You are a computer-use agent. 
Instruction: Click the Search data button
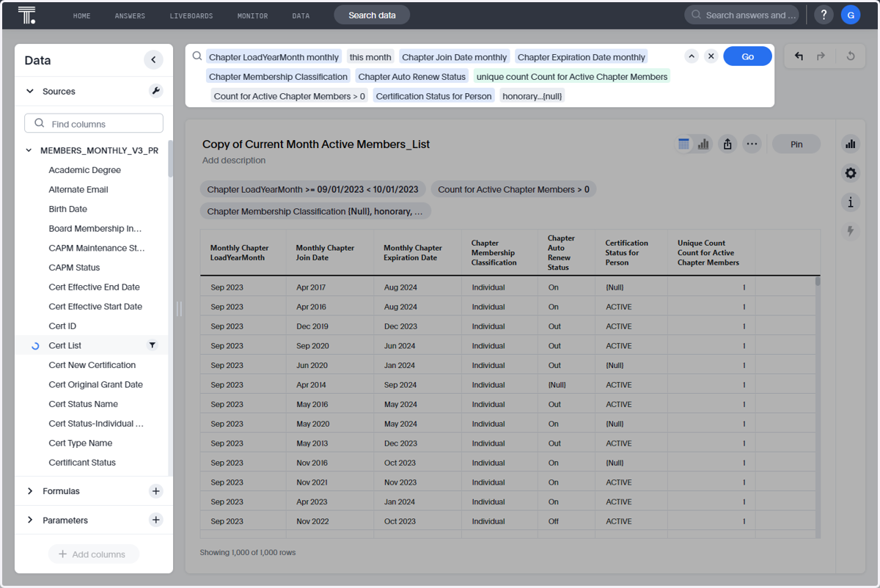pos(372,15)
